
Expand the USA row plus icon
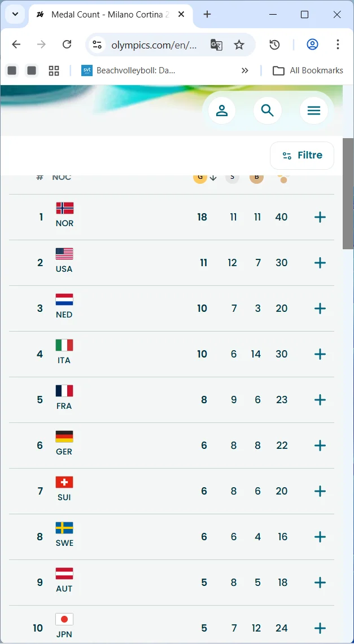coord(320,263)
